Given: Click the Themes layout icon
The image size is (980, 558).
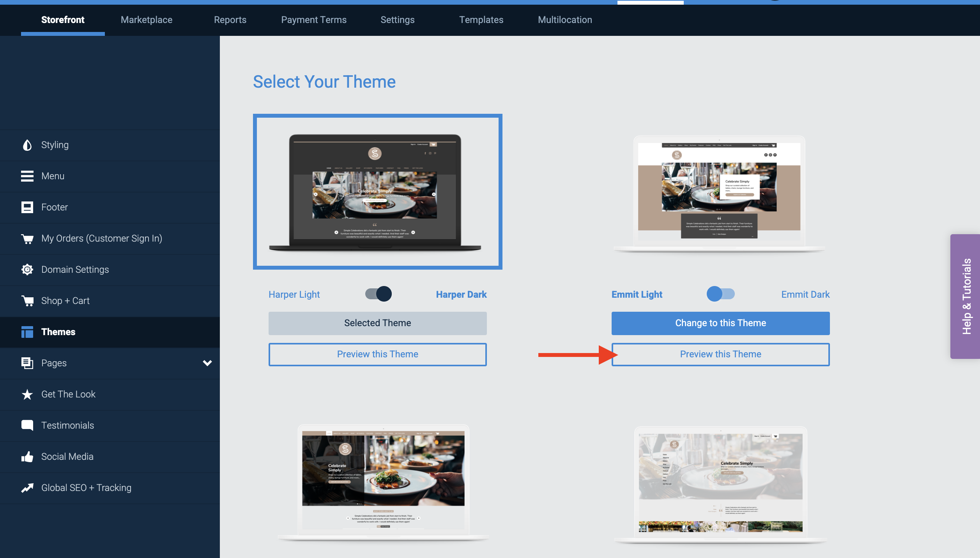Looking at the screenshot, I should pyautogui.click(x=27, y=332).
